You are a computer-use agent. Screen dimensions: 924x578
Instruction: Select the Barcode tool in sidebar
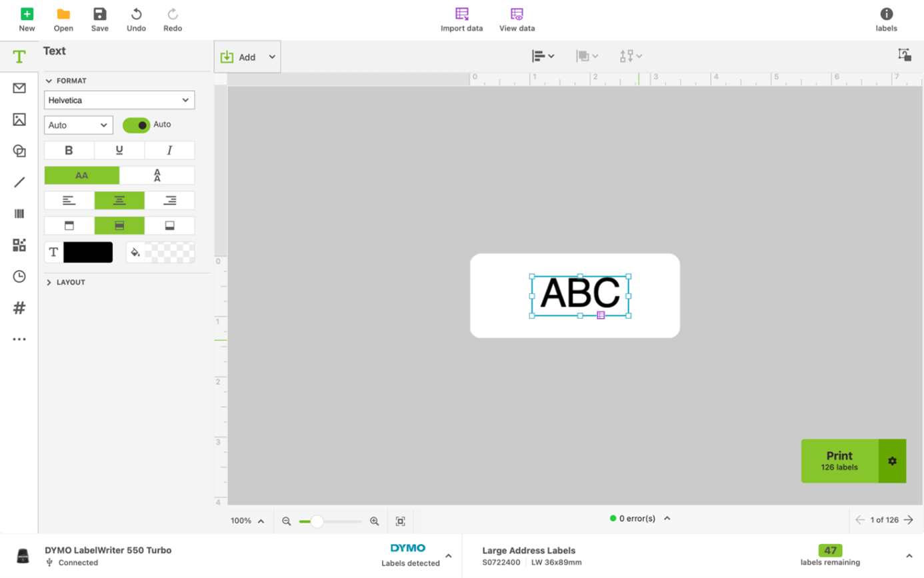coord(19,214)
